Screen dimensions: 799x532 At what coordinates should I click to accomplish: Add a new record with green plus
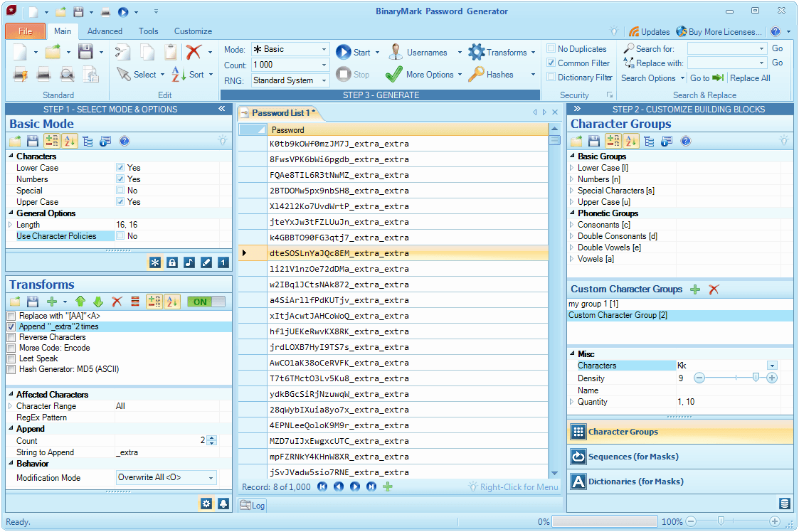tap(388, 486)
